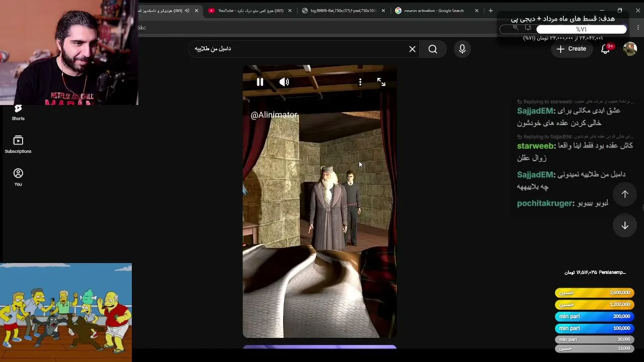Close the neuron activation Google Search tab

click(x=476, y=11)
